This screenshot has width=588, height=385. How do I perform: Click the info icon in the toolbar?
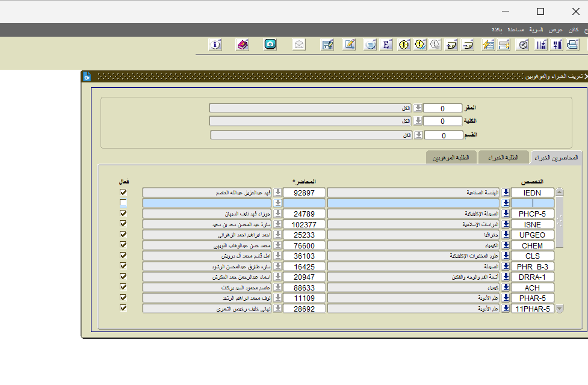215,45
